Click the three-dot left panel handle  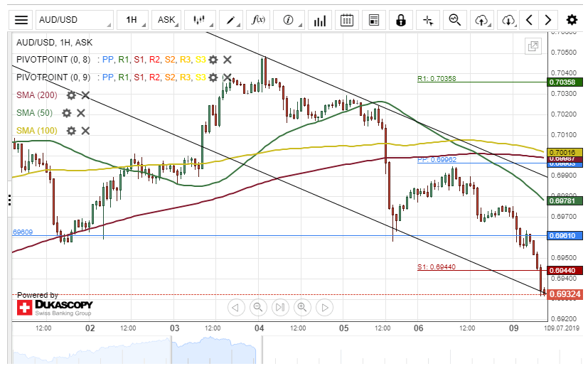point(9,200)
